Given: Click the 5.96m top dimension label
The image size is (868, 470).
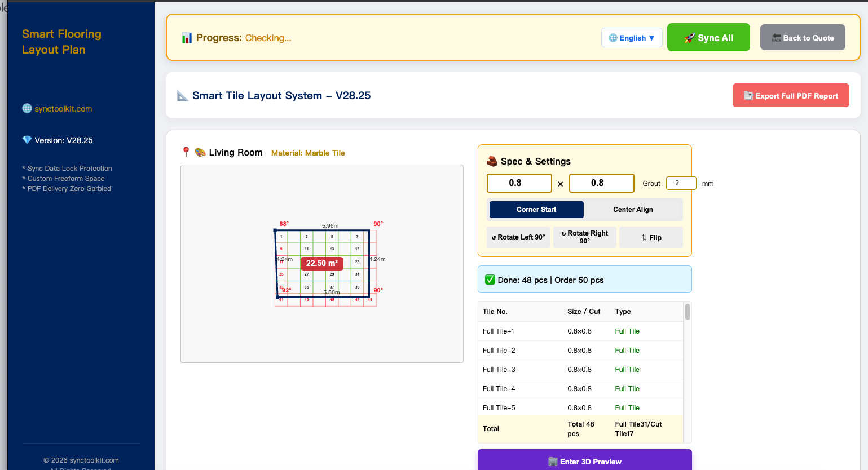Looking at the screenshot, I should click(331, 225).
